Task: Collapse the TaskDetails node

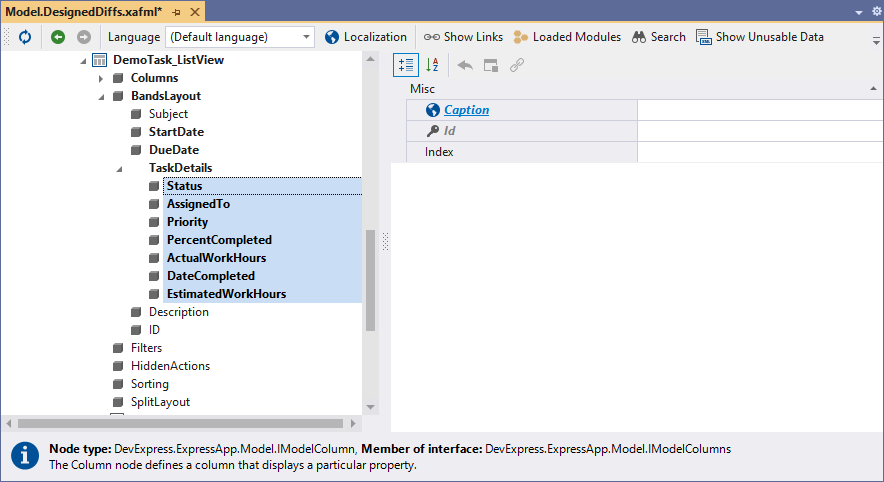Action: (x=119, y=169)
